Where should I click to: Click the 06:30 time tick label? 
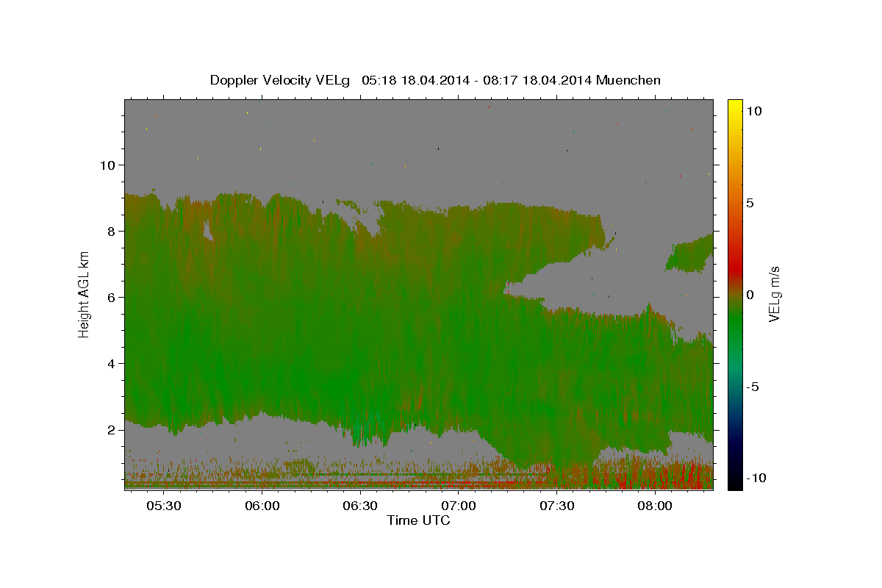tap(360, 506)
